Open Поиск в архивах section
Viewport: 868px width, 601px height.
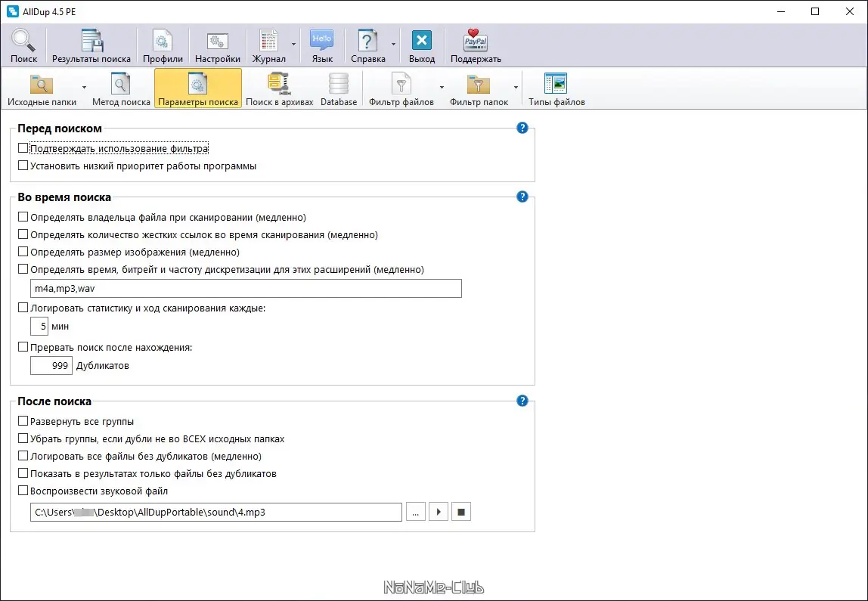280,88
